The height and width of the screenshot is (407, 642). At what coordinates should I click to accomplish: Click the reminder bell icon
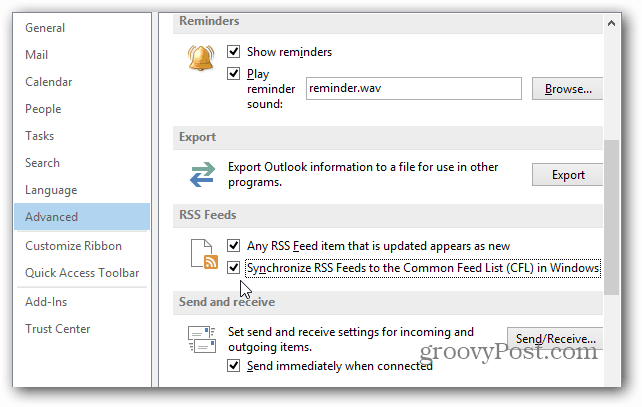coord(201,57)
